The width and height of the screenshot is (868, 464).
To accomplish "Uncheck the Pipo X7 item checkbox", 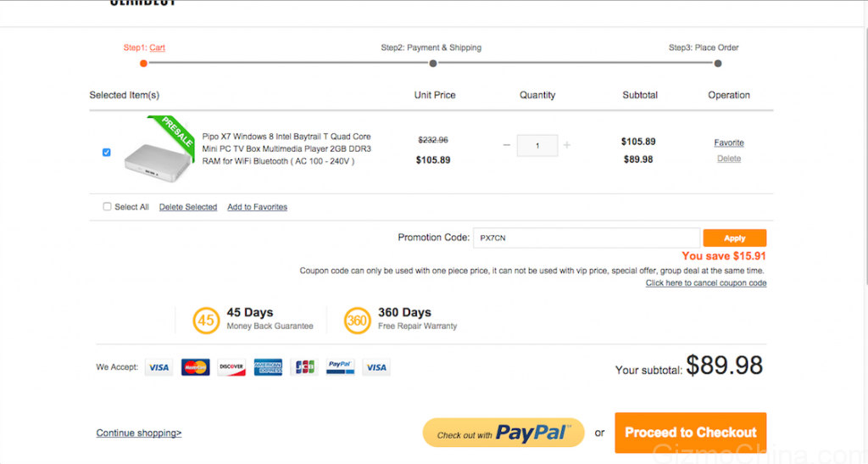I will click(106, 153).
